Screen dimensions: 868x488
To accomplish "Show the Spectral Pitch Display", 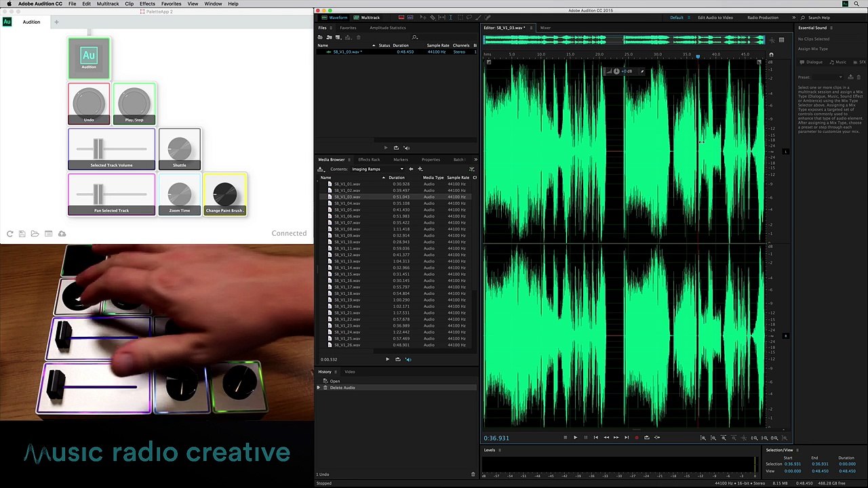I will coord(410,18).
